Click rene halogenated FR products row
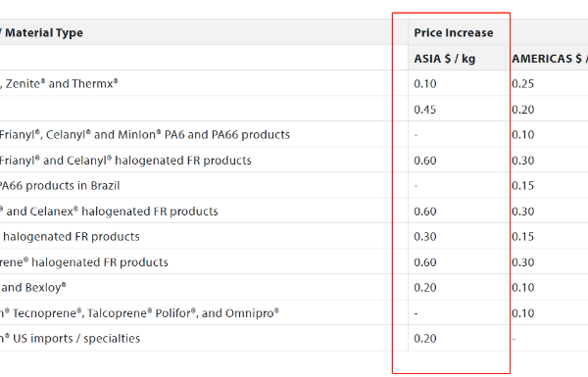This screenshot has height=377, width=588. pyautogui.click(x=84, y=262)
